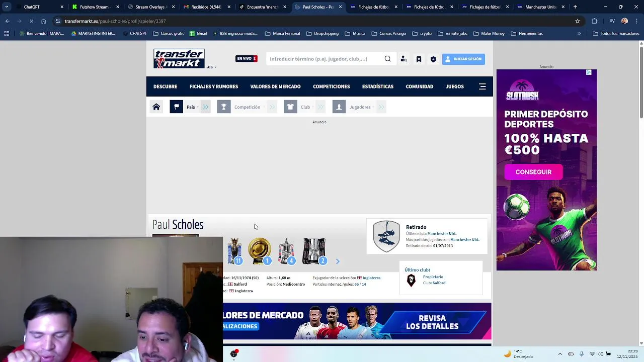644x362 pixels.
Task: Click the Premier League trophy with 11
Action: [234, 251]
